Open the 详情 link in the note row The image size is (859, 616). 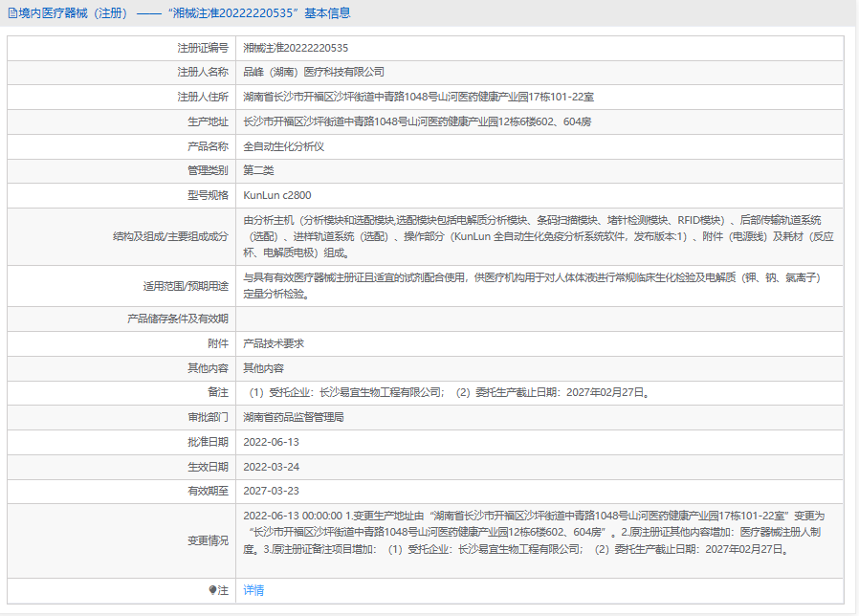tap(253, 590)
